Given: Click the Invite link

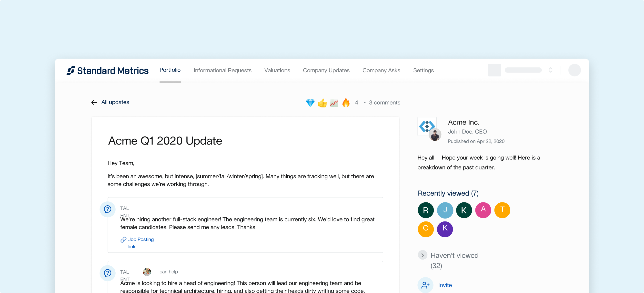Looking at the screenshot, I should coord(445,285).
